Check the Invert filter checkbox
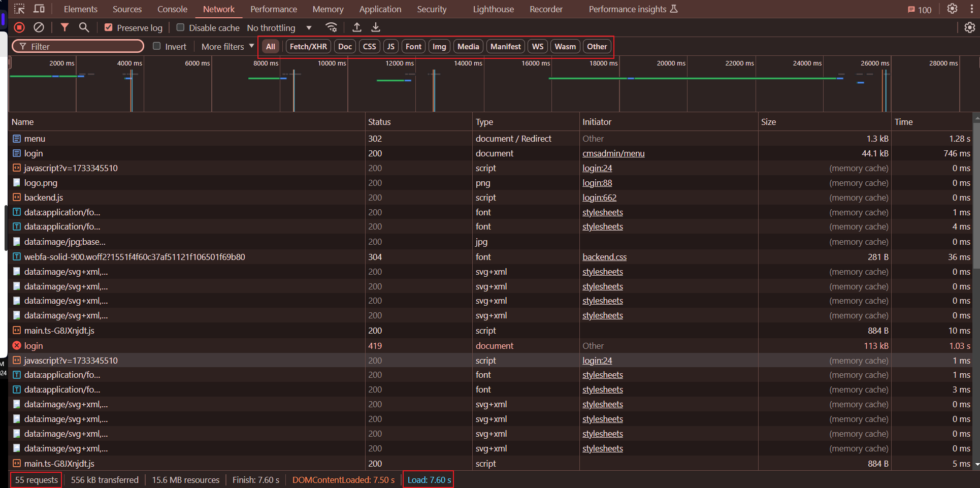Screen dimensions: 980x488 pyautogui.click(x=157, y=46)
